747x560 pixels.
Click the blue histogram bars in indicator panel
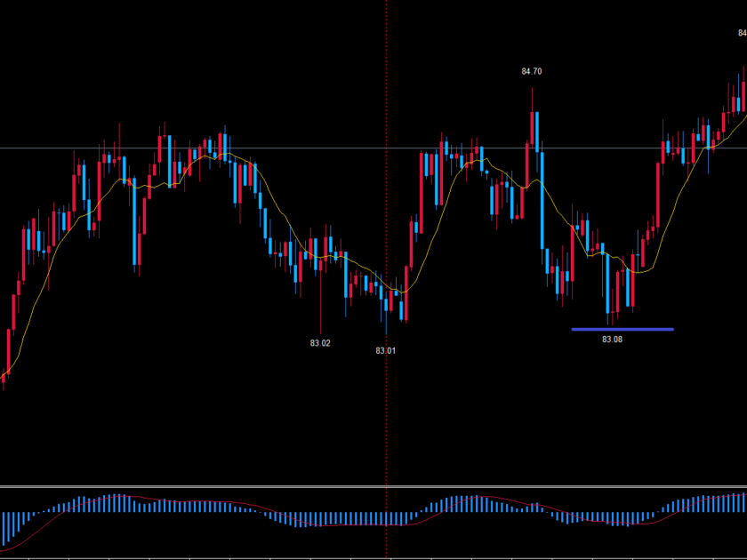point(107,503)
